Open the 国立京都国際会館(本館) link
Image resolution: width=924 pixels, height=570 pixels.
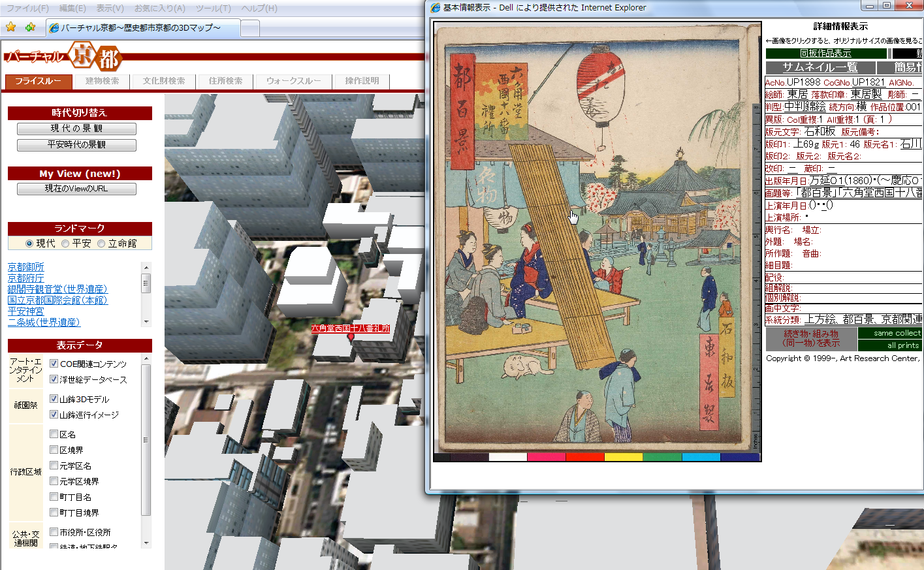click(x=57, y=300)
